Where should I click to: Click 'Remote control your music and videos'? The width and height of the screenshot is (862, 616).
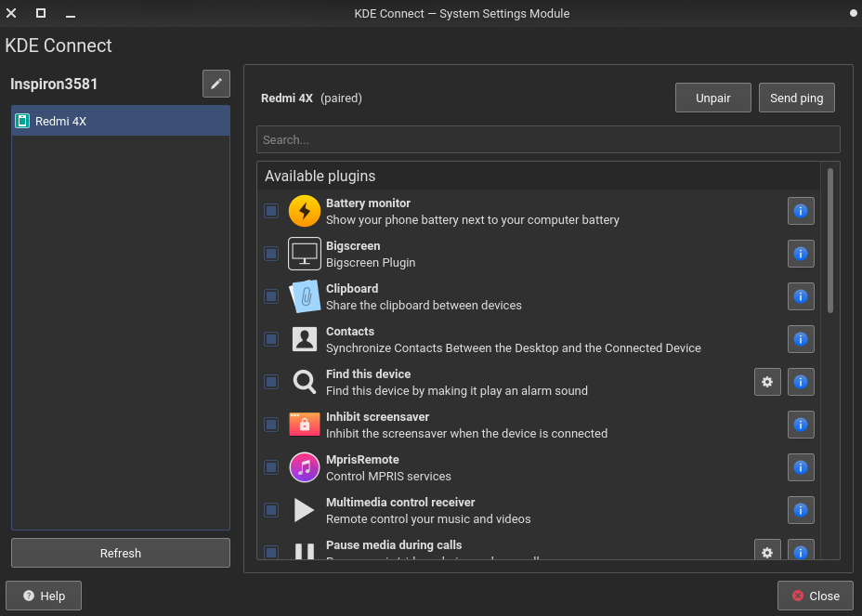[x=428, y=518]
